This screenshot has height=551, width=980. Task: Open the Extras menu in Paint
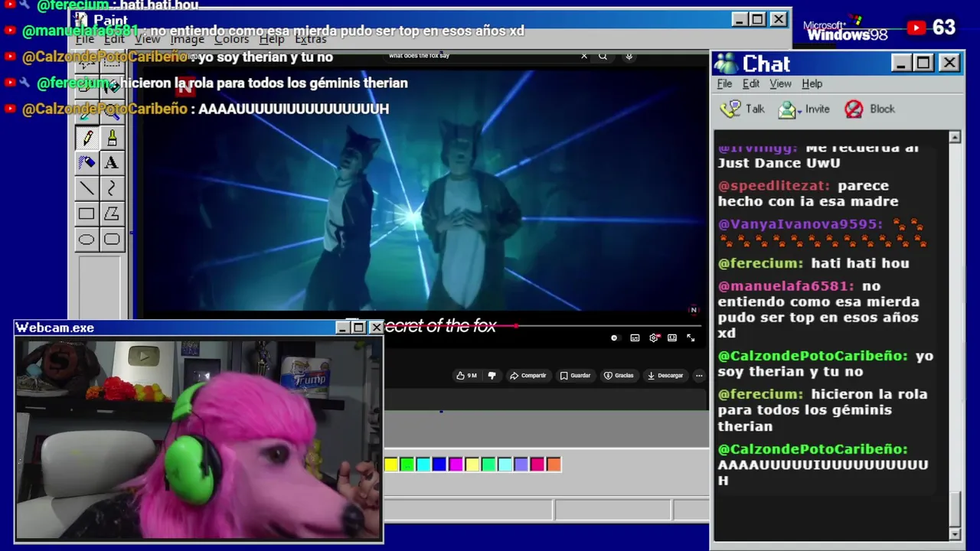pos(310,39)
